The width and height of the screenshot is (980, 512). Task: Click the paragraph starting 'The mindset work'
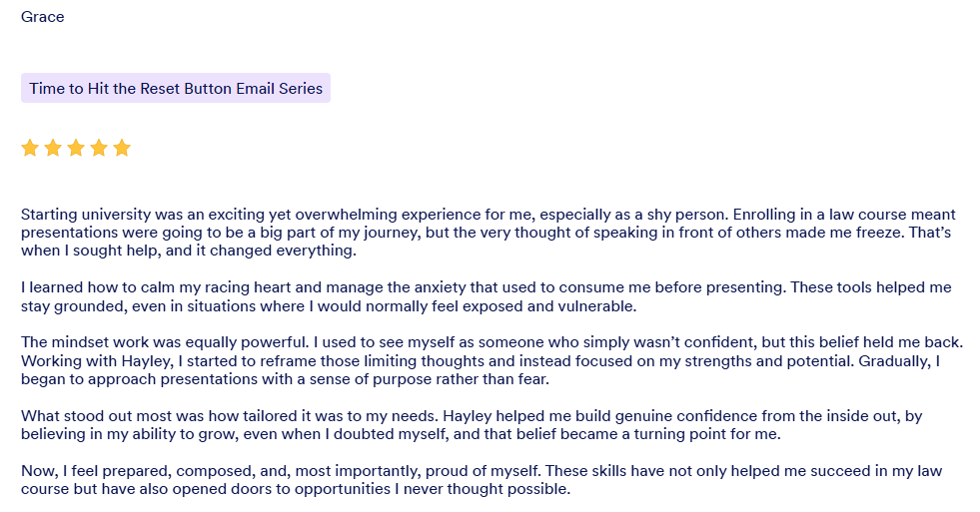tap(400, 360)
